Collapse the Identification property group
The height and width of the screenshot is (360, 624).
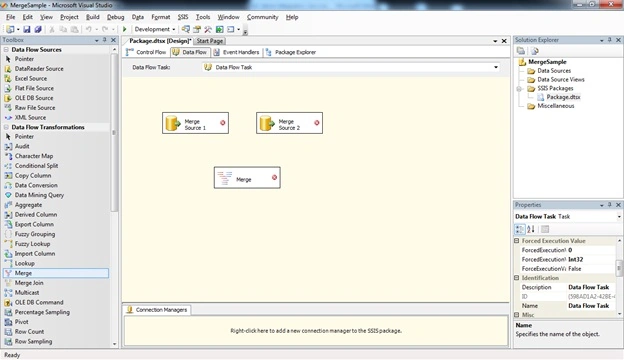point(517,278)
